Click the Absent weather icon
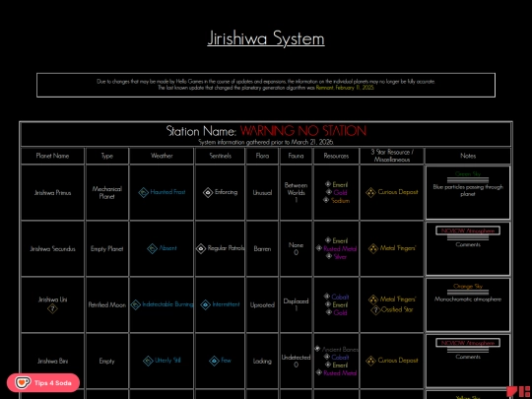Screen dimensions: 532x399 point(153,248)
